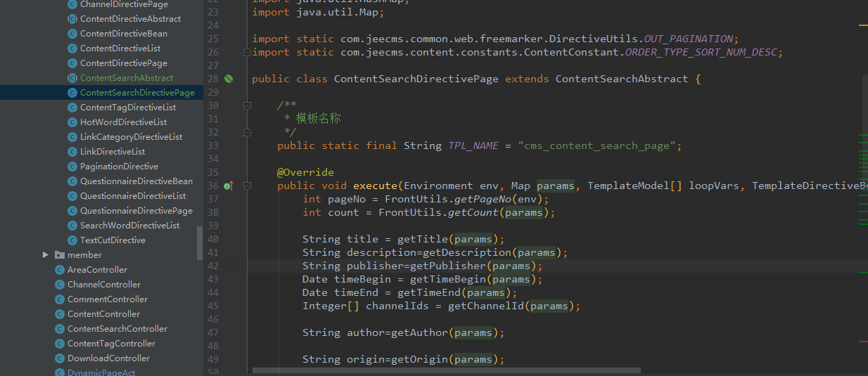Select LinkCategoryDirectiveList in the project tree
The width and height of the screenshot is (868, 376).
click(131, 137)
